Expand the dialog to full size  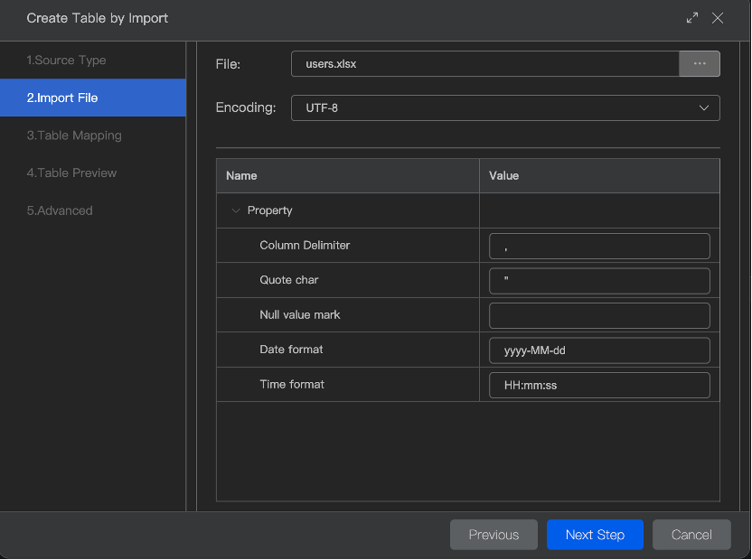coord(692,18)
